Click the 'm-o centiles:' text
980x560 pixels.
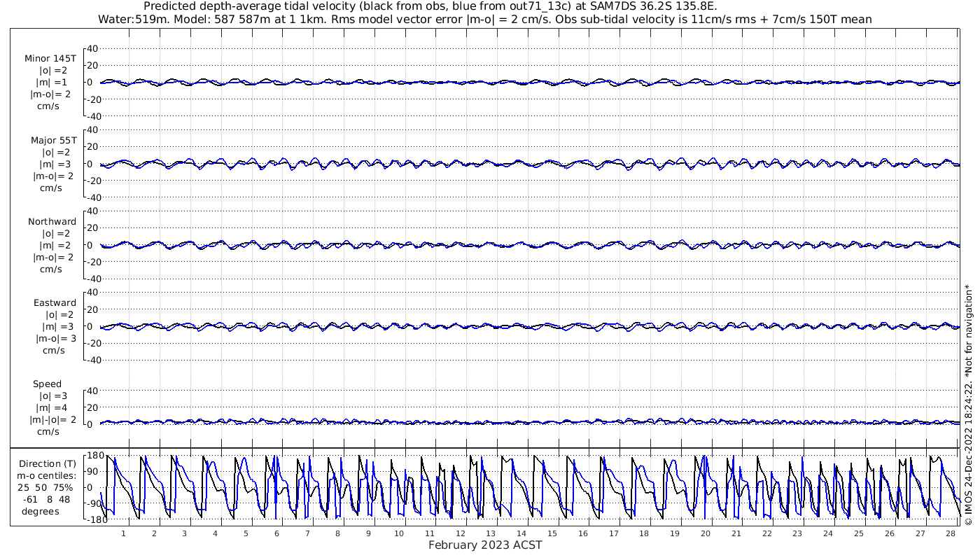click(x=47, y=475)
